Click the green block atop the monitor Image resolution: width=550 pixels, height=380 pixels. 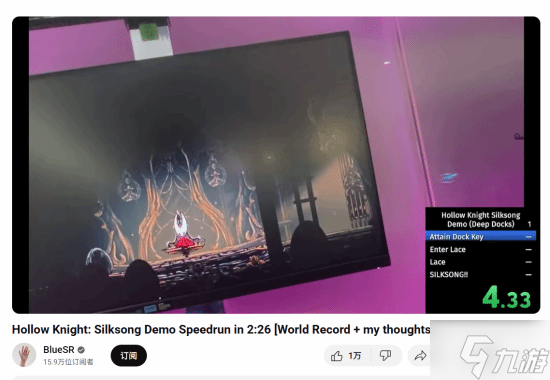(150, 32)
